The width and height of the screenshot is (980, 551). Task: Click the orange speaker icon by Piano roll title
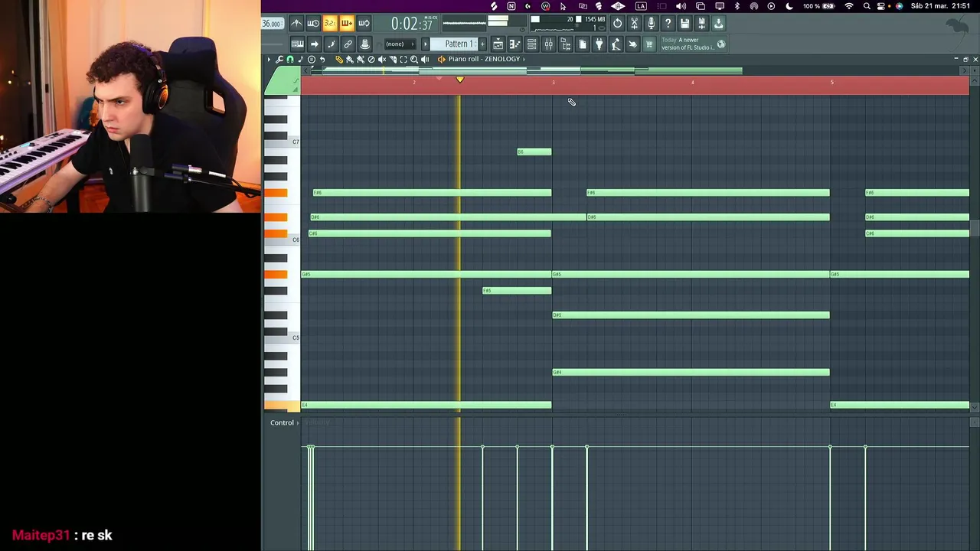(x=441, y=59)
